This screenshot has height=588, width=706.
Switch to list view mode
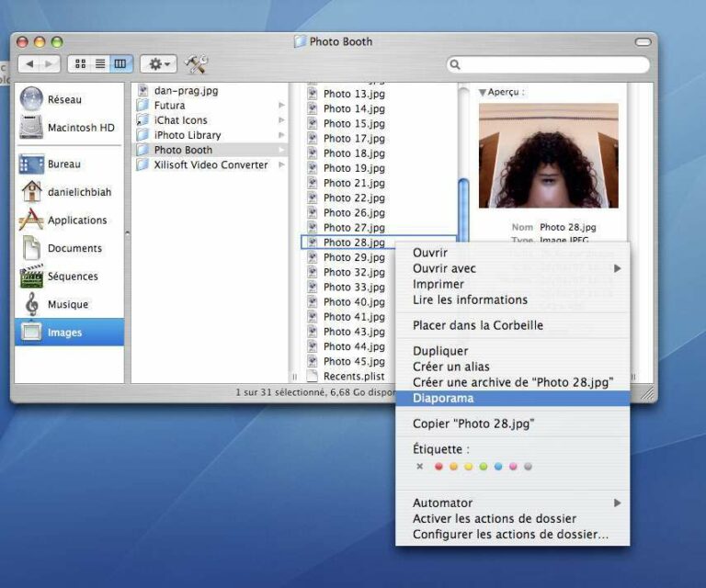tap(100, 64)
